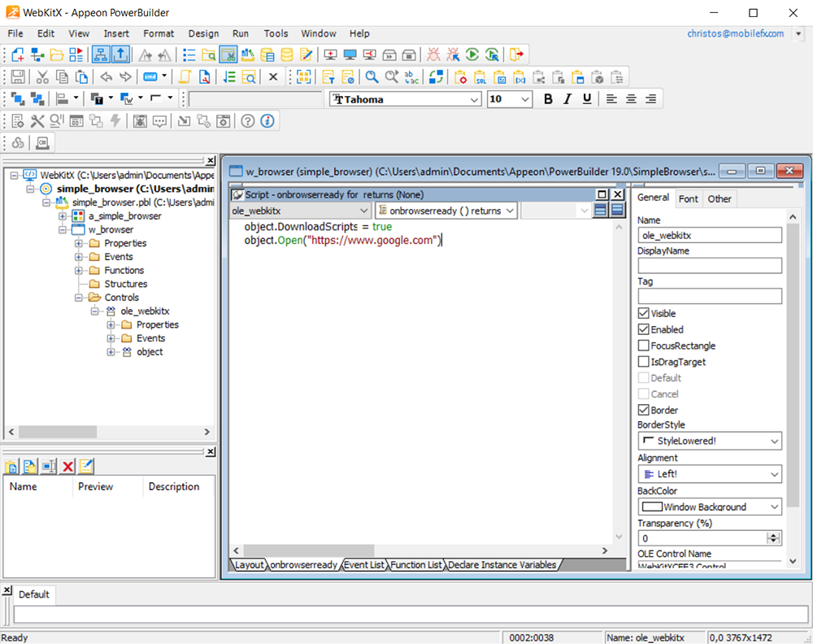813x644 pixels.
Task: Click the Copy icon in toolbar
Action: point(62,77)
